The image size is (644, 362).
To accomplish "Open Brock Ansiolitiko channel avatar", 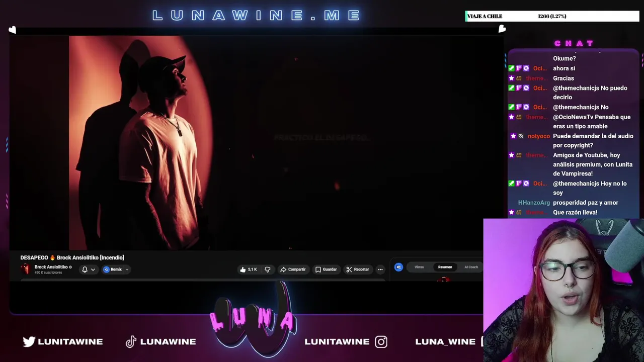I will pyautogui.click(x=25, y=269).
